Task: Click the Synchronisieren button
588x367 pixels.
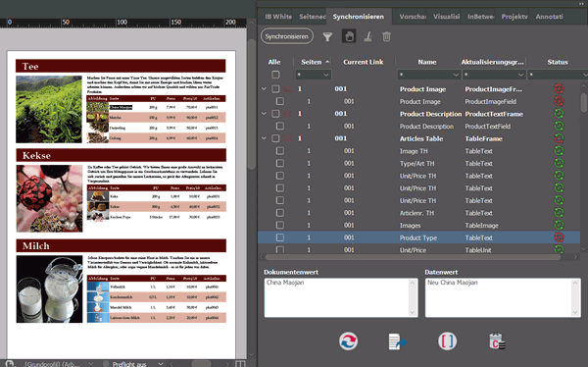Action: [287, 36]
